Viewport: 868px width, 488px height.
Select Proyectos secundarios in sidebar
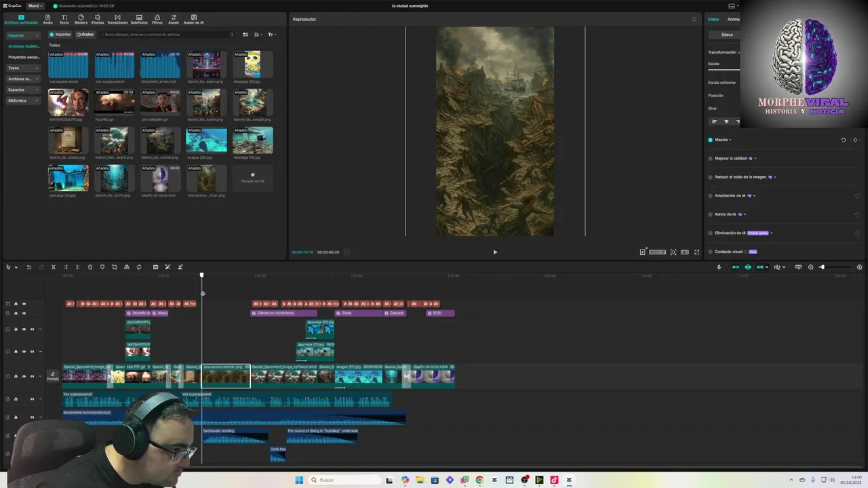(x=24, y=57)
